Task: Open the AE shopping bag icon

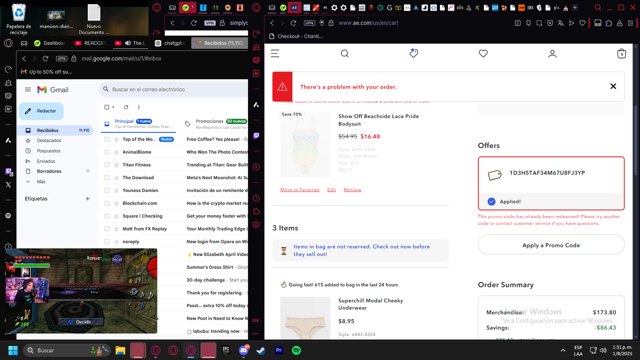Action: [x=621, y=53]
